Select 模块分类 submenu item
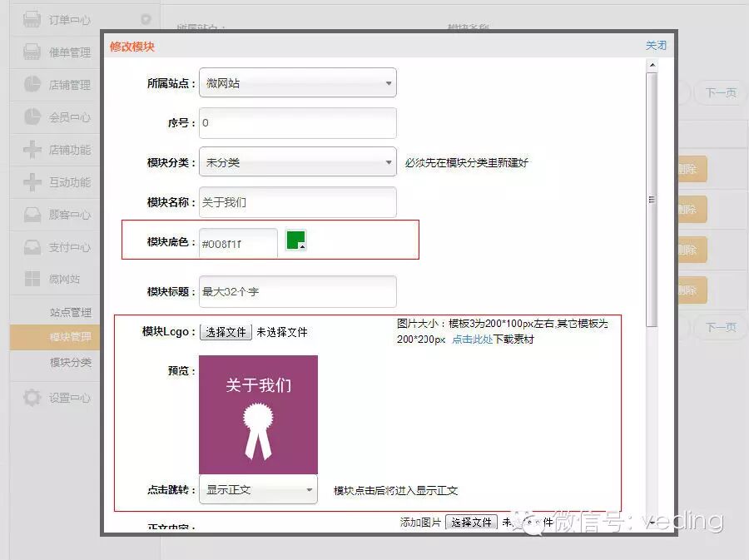Image resolution: width=749 pixels, height=560 pixels. click(70, 362)
